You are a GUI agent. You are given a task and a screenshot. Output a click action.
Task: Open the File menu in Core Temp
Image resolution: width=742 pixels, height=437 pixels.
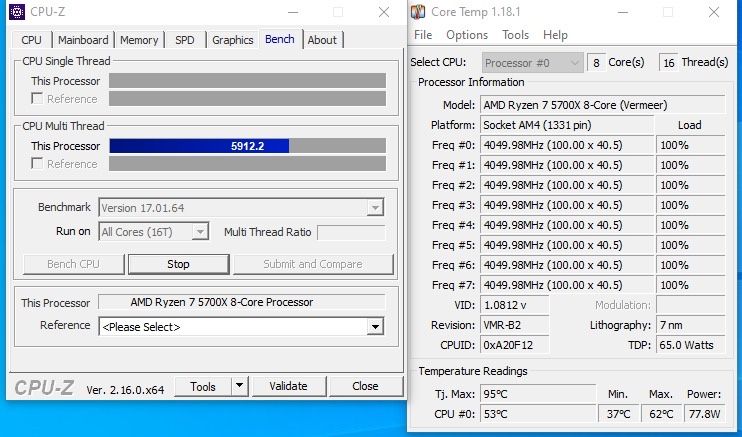(423, 35)
